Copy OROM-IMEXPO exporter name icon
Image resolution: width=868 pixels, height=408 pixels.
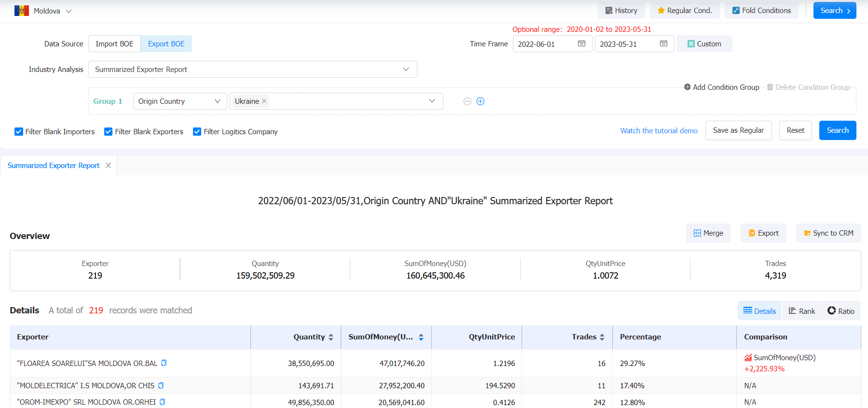click(163, 402)
